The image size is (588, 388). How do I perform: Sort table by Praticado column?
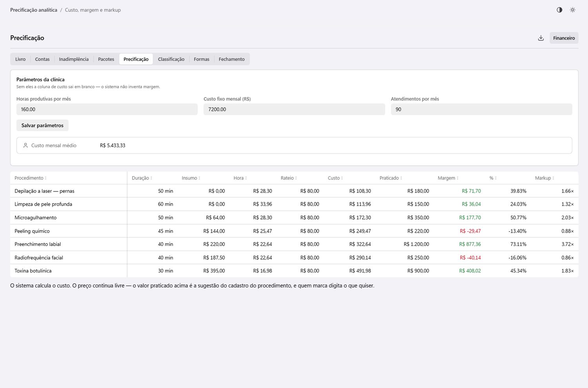(391, 178)
